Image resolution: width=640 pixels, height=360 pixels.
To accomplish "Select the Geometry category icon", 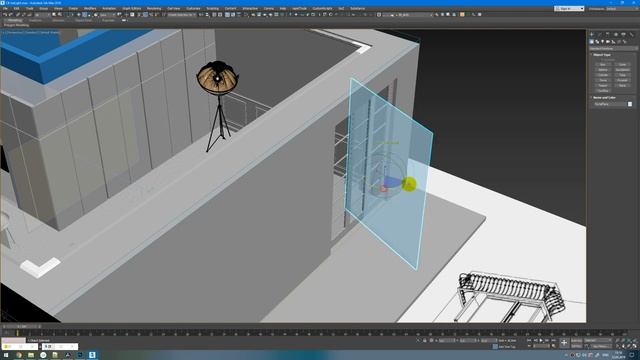I will click(x=591, y=42).
